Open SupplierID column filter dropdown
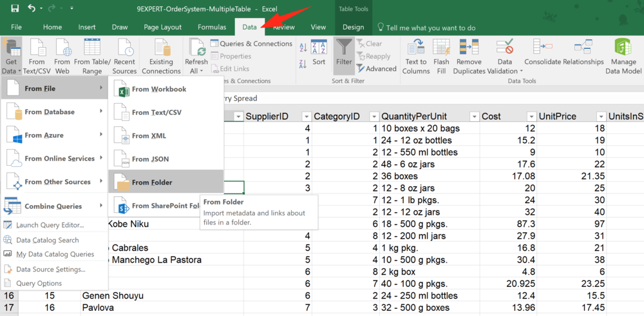 (307, 117)
